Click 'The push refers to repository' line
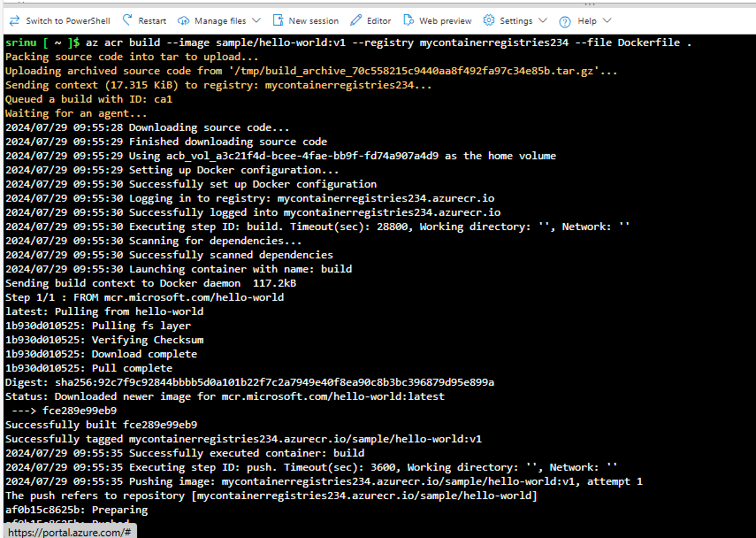 click(x=271, y=496)
